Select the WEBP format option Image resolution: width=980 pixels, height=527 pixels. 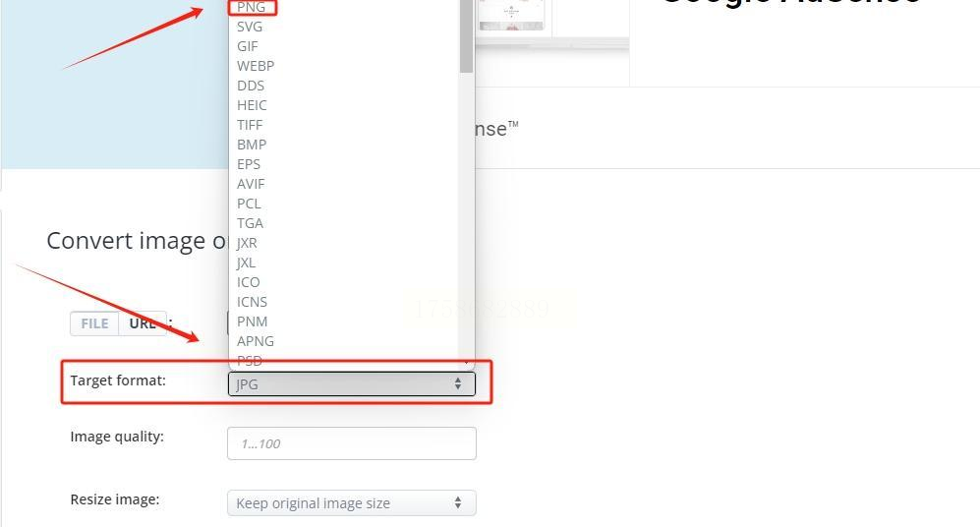tap(255, 66)
